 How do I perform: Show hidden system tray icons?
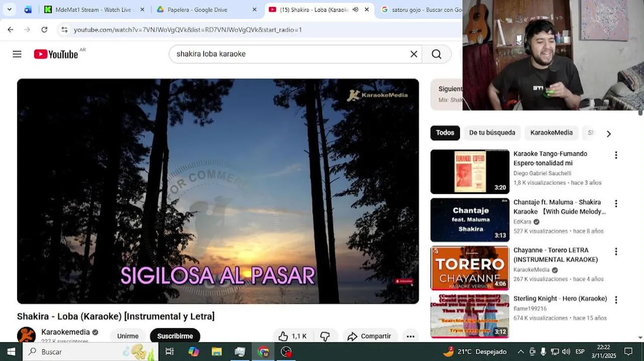point(521,351)
